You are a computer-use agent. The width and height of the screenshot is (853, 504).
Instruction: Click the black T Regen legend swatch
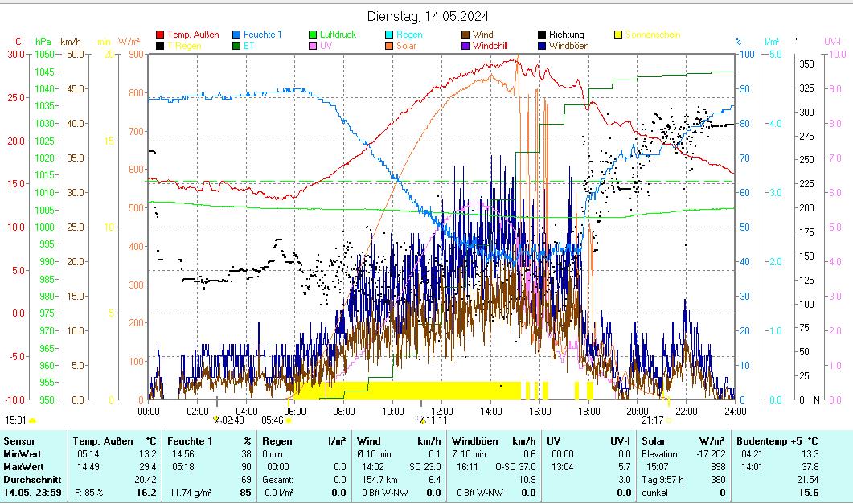coord(160,46)
